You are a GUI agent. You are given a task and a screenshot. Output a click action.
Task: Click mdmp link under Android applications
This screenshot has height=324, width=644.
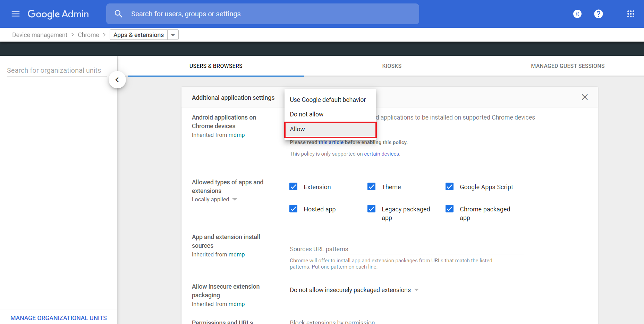coord(237,135)
